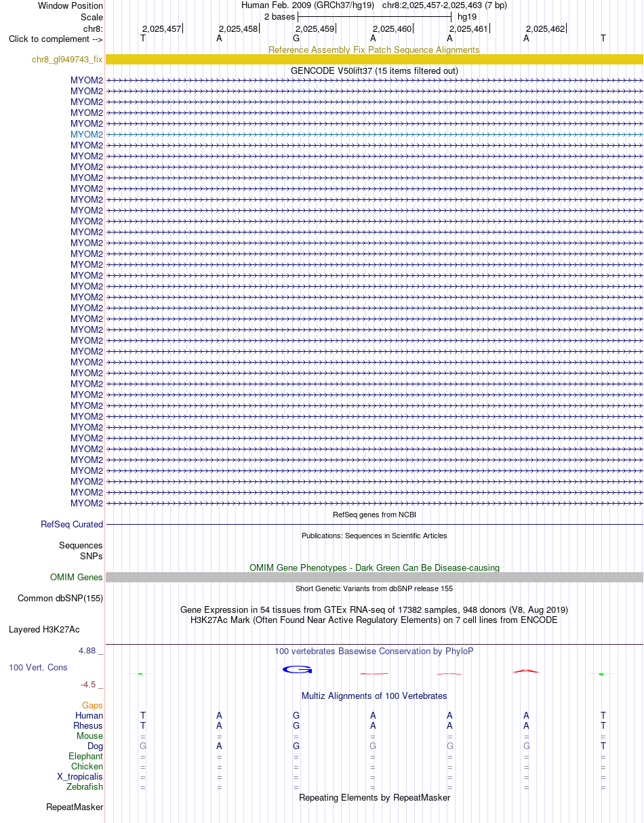Select the Rhesus species label

coord(88,725)
